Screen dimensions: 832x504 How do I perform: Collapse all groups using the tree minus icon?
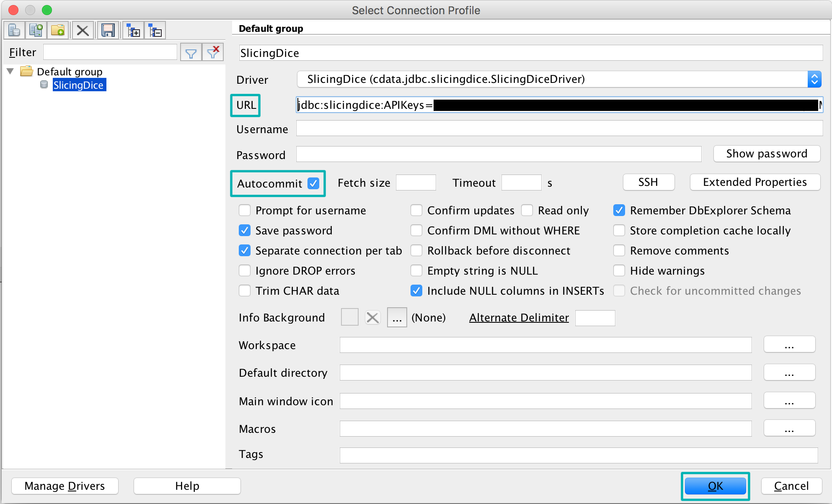point(155,31)
